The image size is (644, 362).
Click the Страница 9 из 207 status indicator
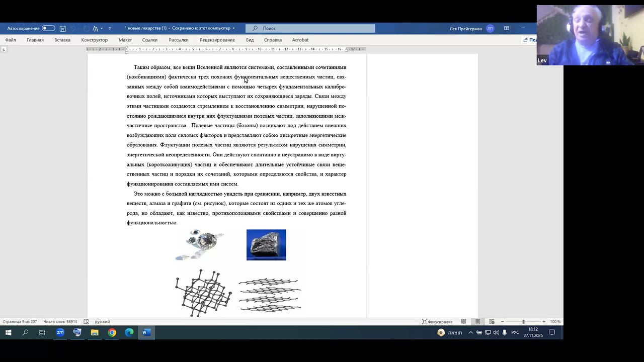tap(20, 322)
